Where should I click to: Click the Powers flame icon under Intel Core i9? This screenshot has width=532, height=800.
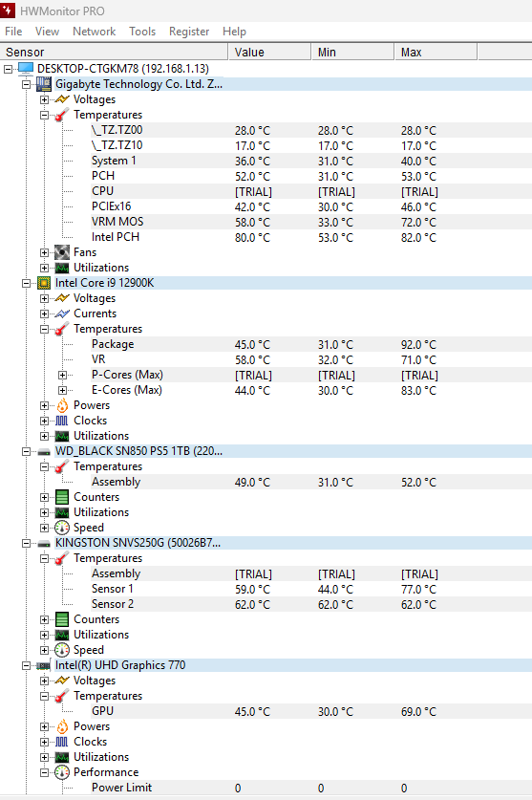(x=62, y=405)
